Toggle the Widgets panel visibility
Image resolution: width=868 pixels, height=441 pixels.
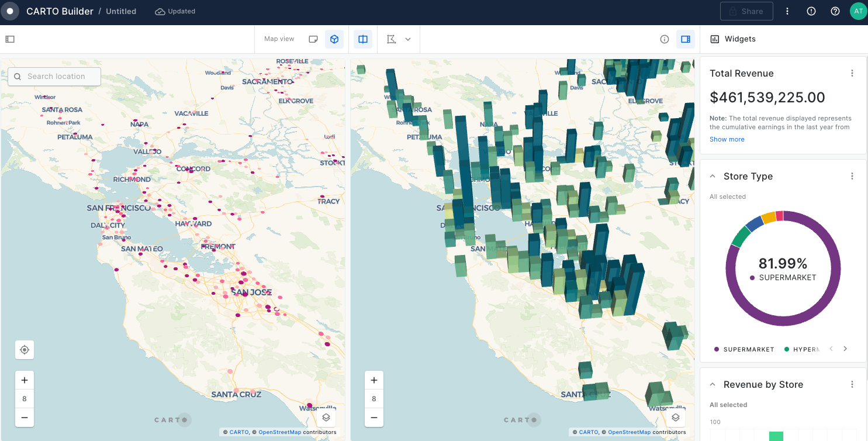[686, 39]
